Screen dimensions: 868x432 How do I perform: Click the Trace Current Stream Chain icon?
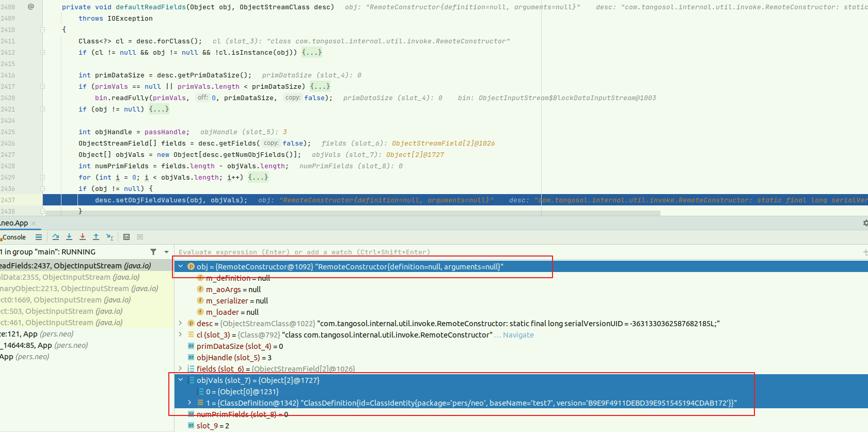coord(140,237)
